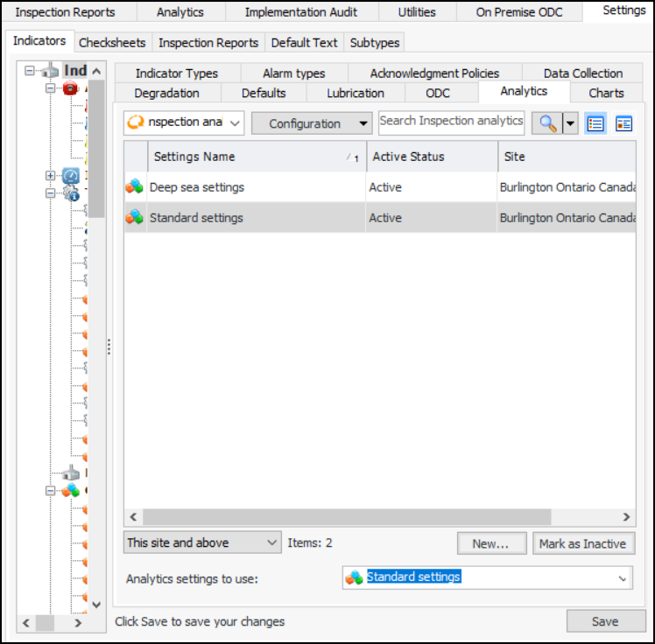Viewport: 655px width, 644px height.
Task: Select the root factory icon in tree
Action: (x=51, y=71)
